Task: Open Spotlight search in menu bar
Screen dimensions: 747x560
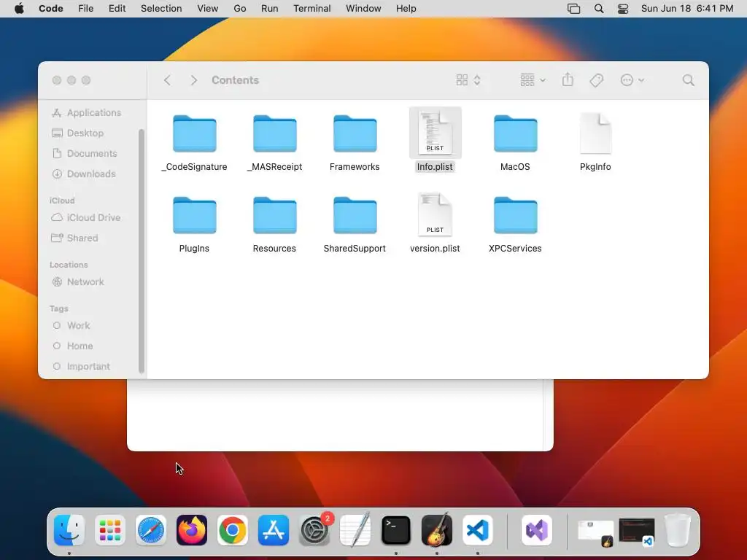Action: point(599,9)
